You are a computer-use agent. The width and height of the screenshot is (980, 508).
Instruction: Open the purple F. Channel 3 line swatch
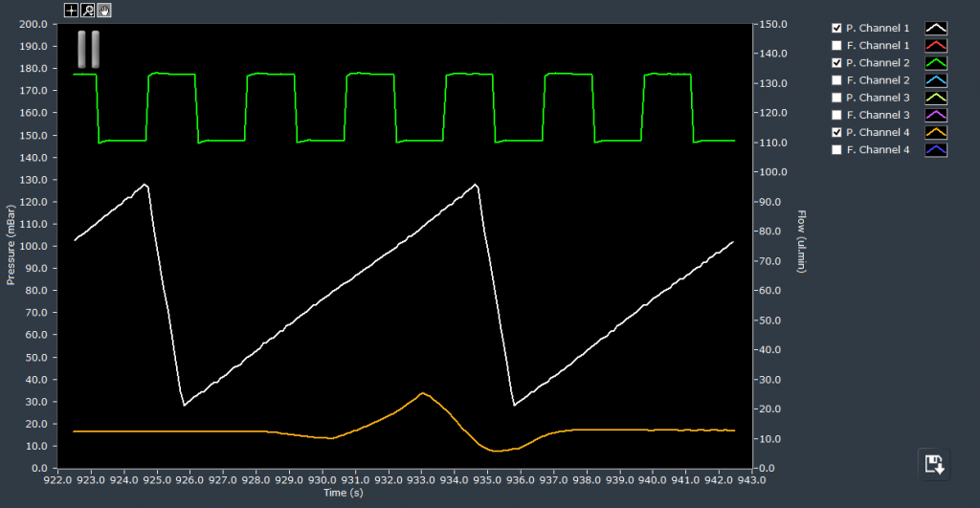click(935, 116)
